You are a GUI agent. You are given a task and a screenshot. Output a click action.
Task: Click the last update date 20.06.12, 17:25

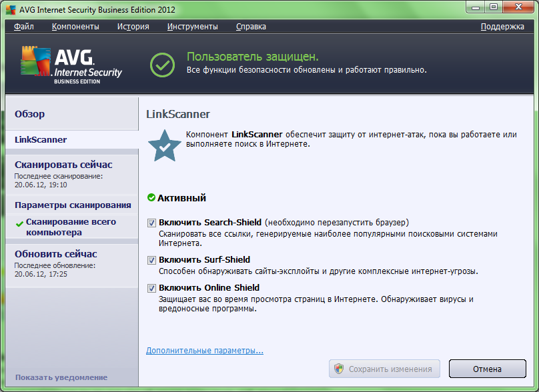pyautogui.click(x=41, y=274)
